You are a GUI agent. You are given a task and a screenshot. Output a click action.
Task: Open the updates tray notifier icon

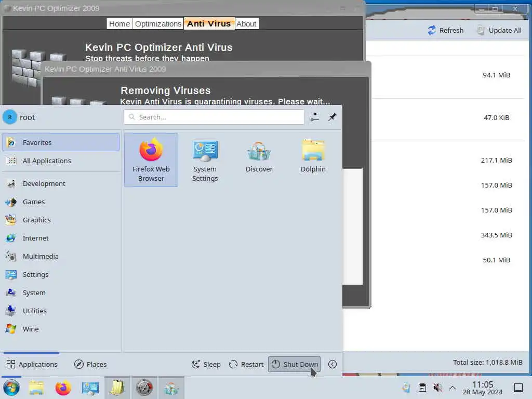[406, 388]
